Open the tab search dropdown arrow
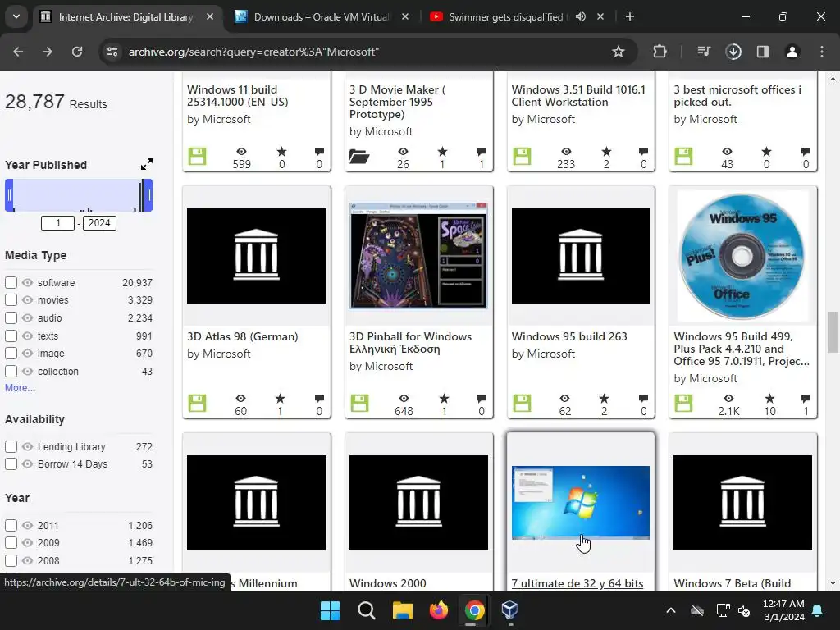This screenshot has width=840, height=630. [x=16, y=16]
